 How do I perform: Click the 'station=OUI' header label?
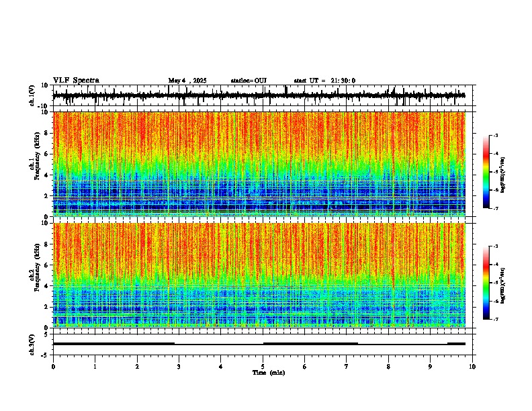pos(249,81)
